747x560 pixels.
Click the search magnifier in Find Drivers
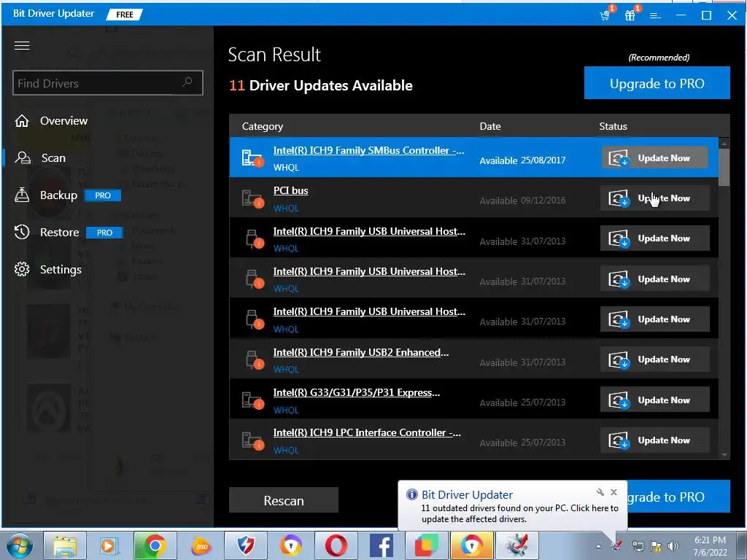point(187,82)
